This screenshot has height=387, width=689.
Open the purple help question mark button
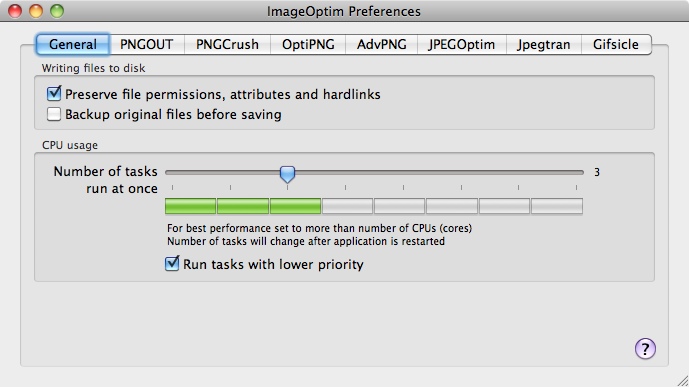click(645, 349)
